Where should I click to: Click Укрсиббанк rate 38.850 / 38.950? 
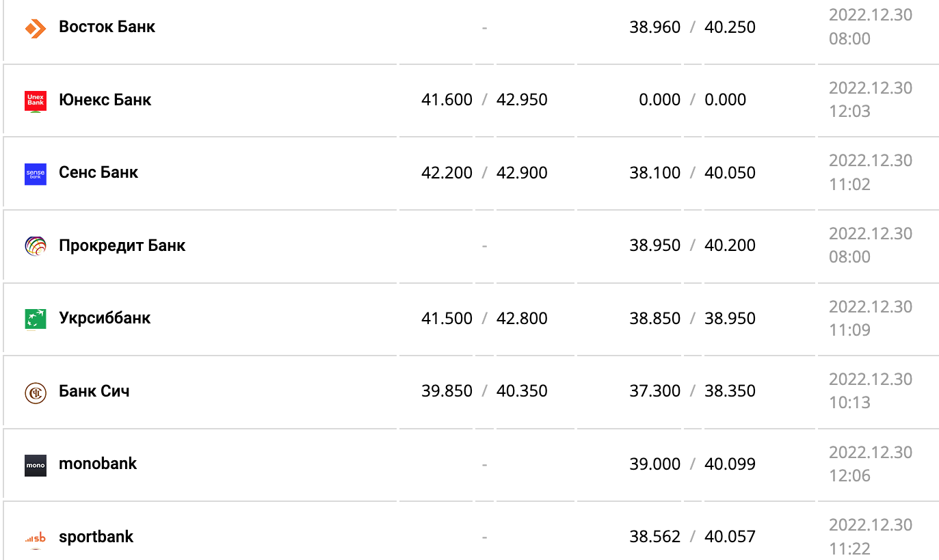(692, 319)
